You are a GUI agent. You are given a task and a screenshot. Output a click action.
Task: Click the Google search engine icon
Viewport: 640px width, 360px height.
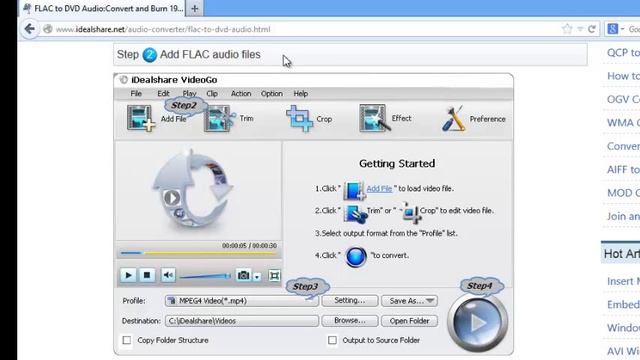(612, 29)
